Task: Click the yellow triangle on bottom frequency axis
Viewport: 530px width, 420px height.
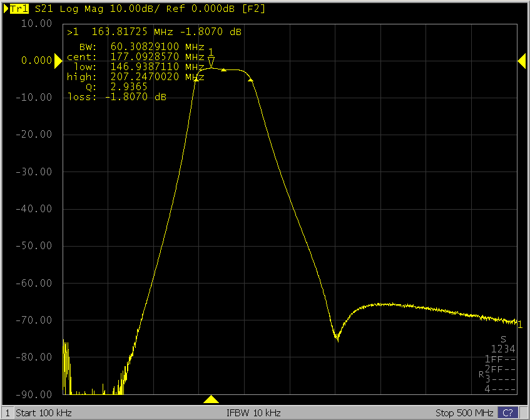Action: point(211,399)
